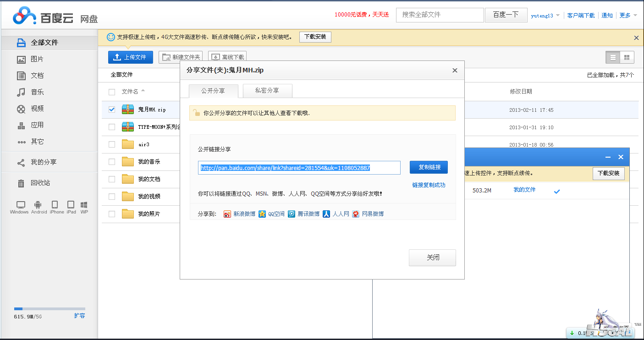This screenshot has height=340, width=644.
Task: Click 关闭 to close the dialog
Action: coord(432,258)
